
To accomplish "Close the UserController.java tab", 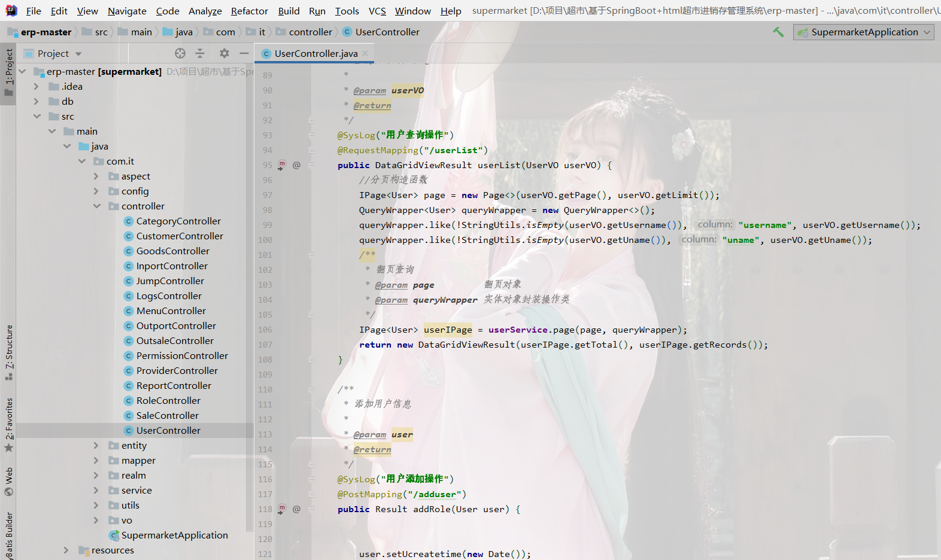I will 365,53.
